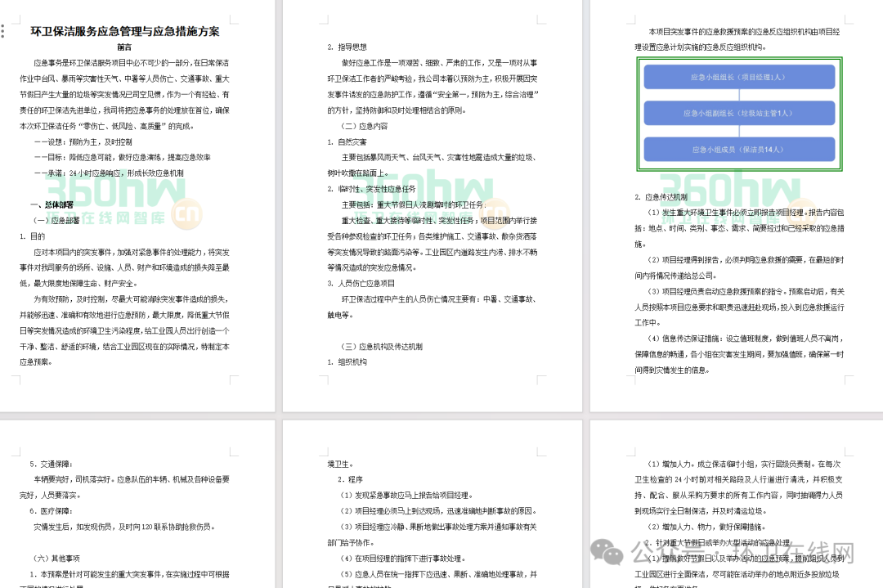
Task: Click the heading 一、总体部署
Action: (x=52, y=205)
